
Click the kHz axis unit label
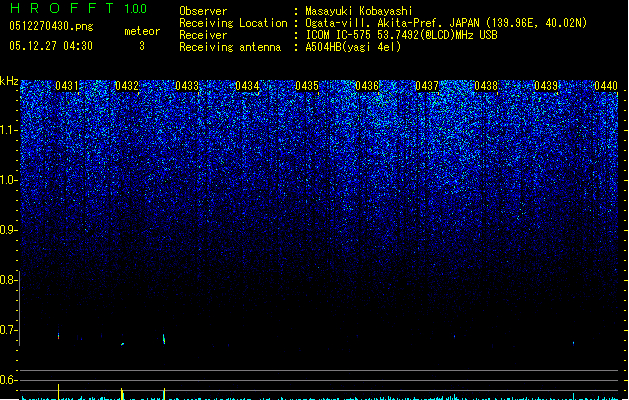coord(9,81)
